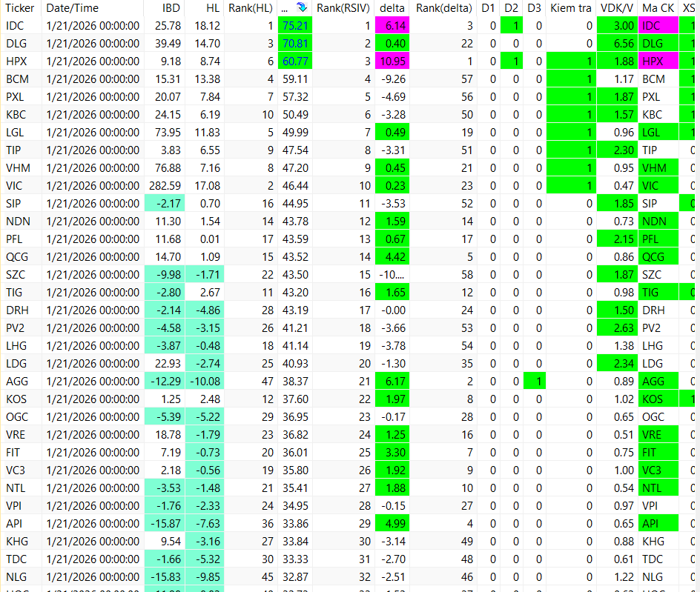700x592 pixels.
Task: Select NLG in the Ticker column
Action: click(x=16, y=577)
